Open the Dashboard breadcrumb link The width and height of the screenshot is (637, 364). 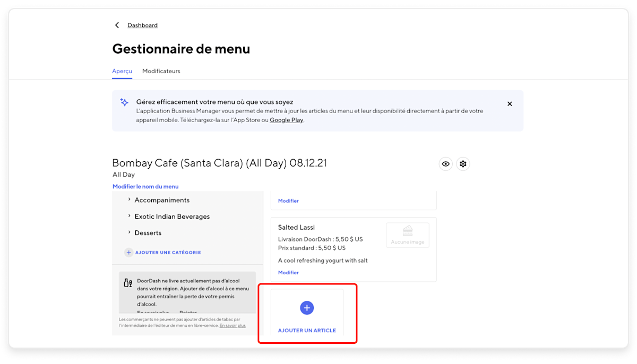[x=142, y=25]
